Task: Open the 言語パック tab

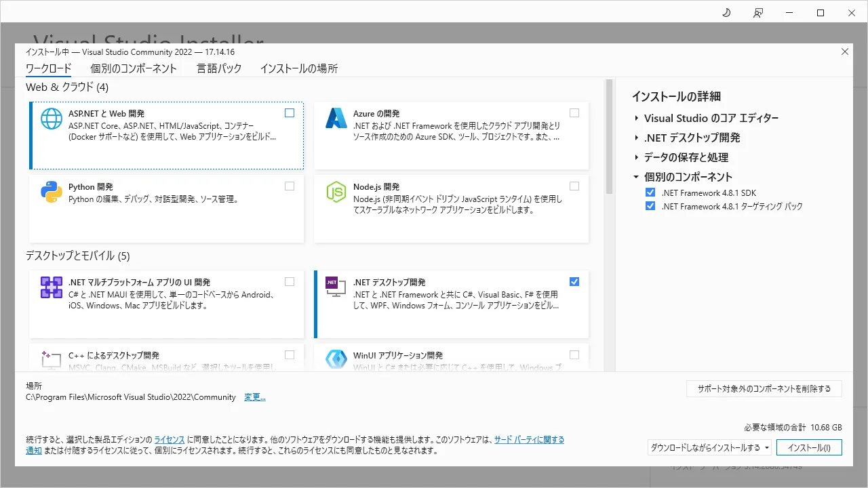Action: 218,68
